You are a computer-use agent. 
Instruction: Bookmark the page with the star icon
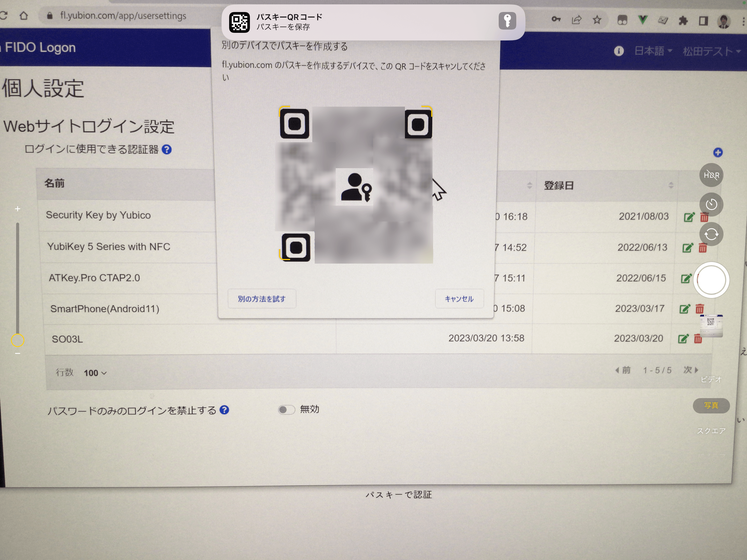coord(597,20)
